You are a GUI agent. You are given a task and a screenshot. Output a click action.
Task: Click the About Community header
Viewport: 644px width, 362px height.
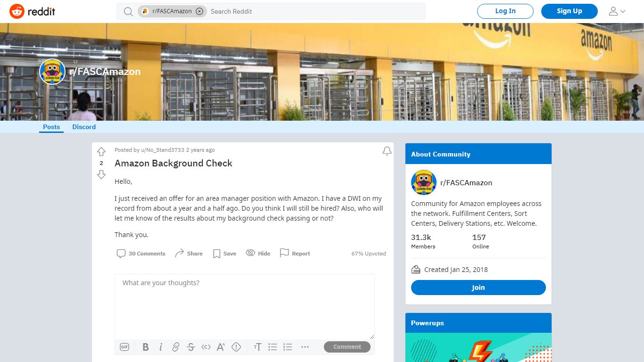(x=479, y=154)
